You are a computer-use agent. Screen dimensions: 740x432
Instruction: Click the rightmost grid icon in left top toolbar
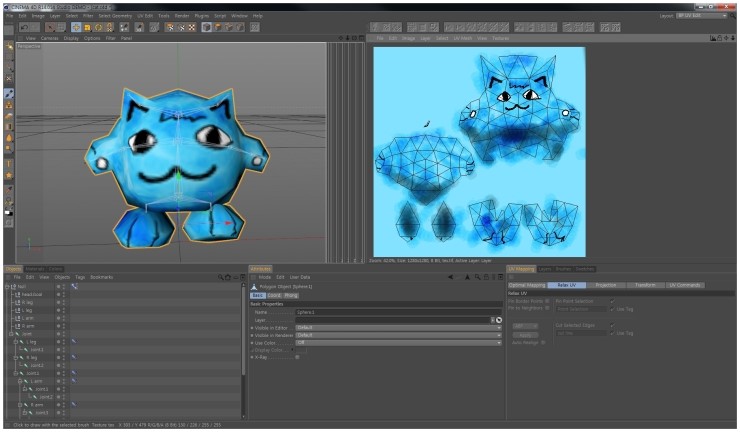[x=254, y=27]
